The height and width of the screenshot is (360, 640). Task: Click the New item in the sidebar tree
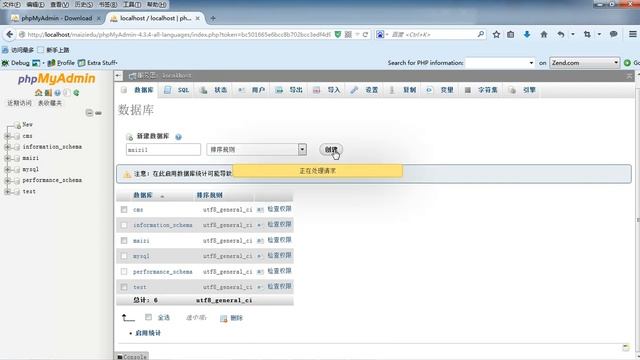27,124
